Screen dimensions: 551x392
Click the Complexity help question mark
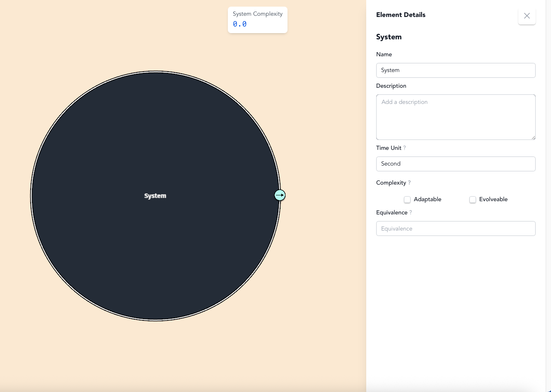click(x=409, y=183)
